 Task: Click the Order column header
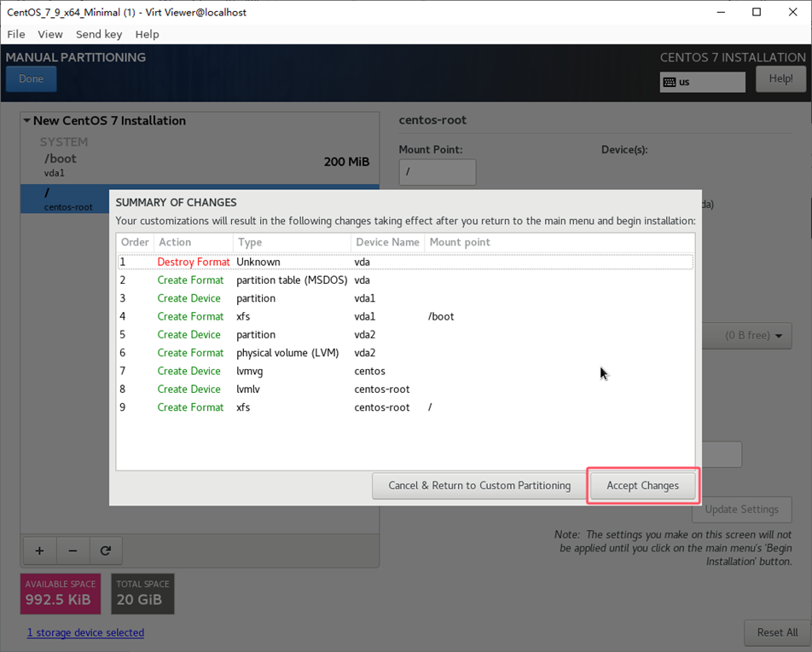(135, 242)
